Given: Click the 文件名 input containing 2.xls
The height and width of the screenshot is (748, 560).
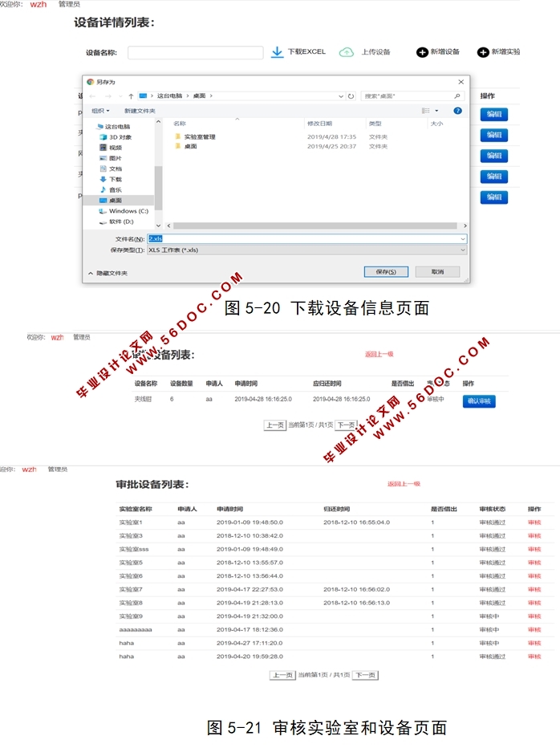Looking at the screenshot, I should (307, 238).
